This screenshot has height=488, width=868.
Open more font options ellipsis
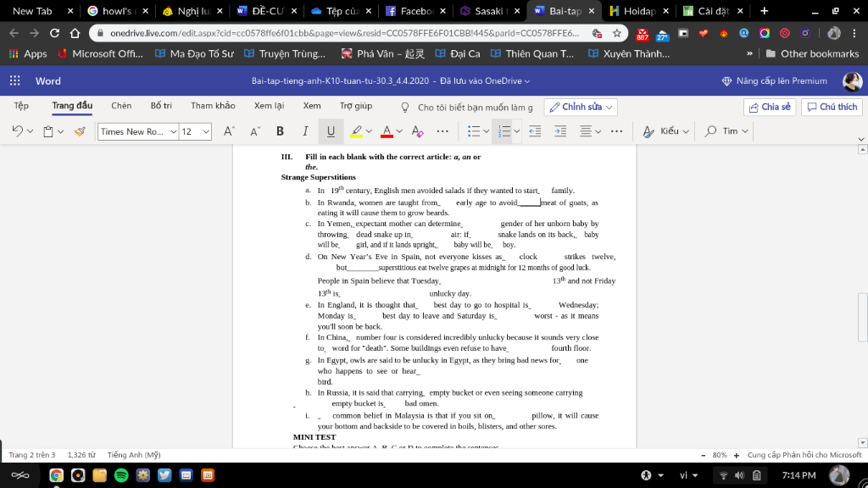[x=442, y=131]
